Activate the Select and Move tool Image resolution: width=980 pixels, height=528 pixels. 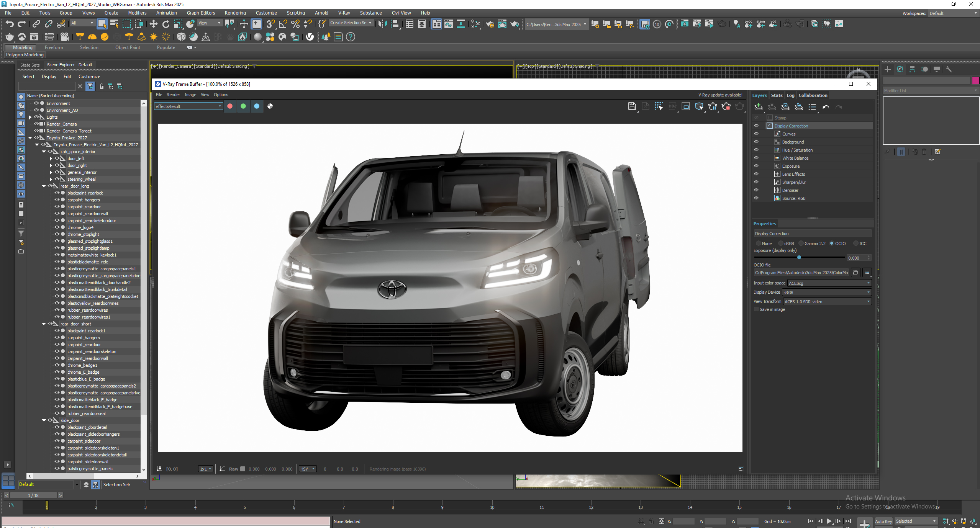point(154,24)
